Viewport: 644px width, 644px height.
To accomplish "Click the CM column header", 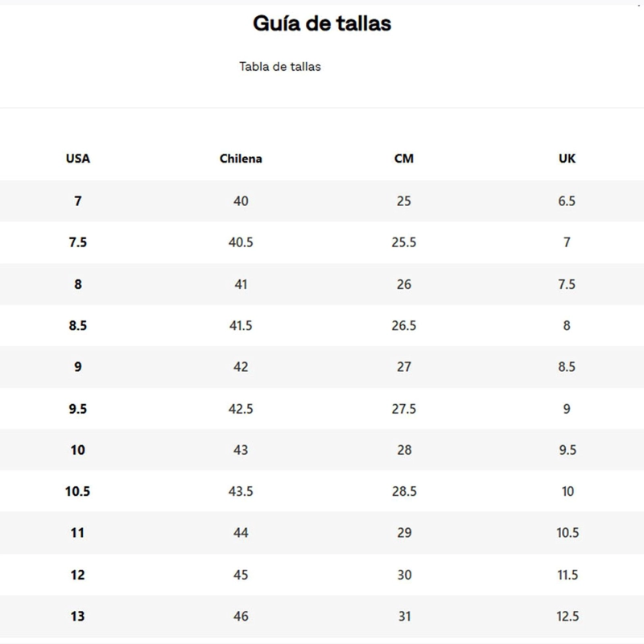I will point(404,159).
